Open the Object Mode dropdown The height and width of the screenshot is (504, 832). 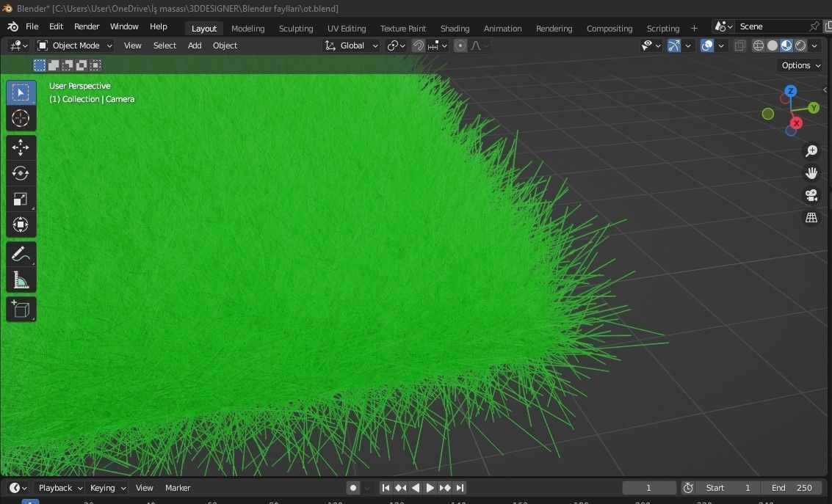(x=74, y=45)
